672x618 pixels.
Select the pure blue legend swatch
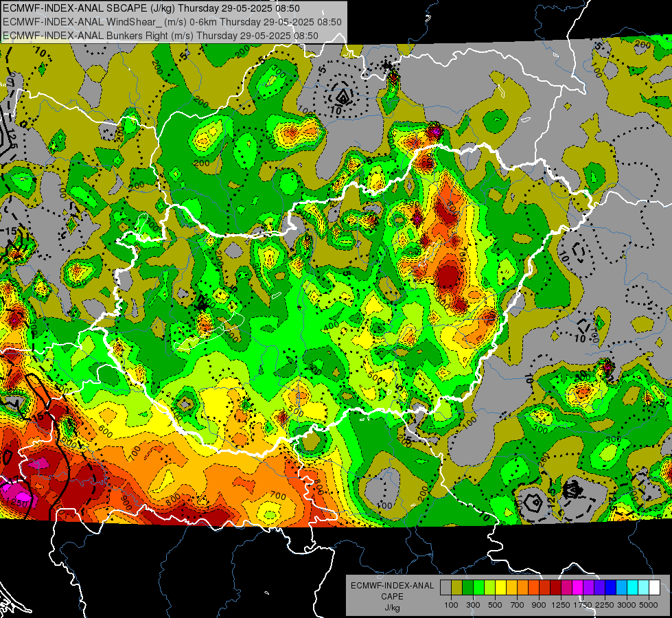point(611,588)
